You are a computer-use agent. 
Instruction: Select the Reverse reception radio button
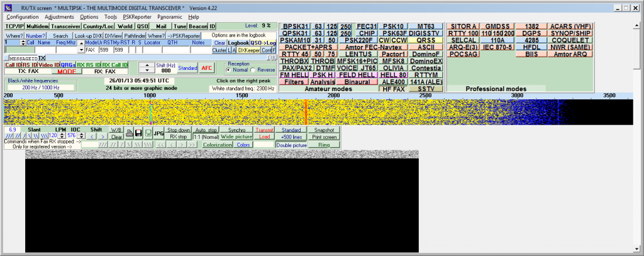coord(253,69)
